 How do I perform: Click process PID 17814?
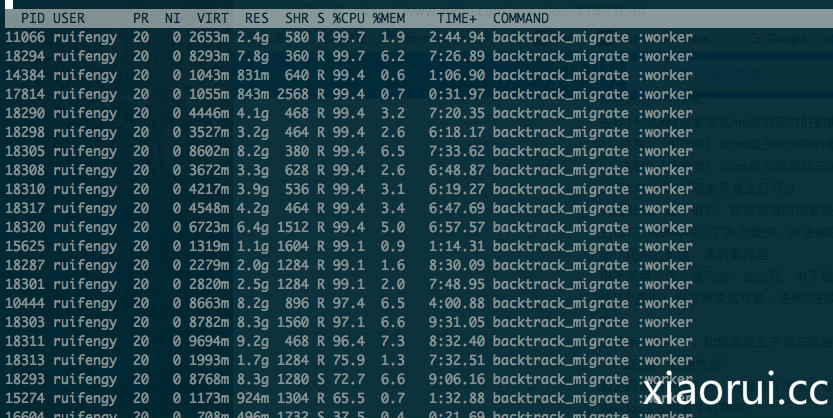click(25, 94)
